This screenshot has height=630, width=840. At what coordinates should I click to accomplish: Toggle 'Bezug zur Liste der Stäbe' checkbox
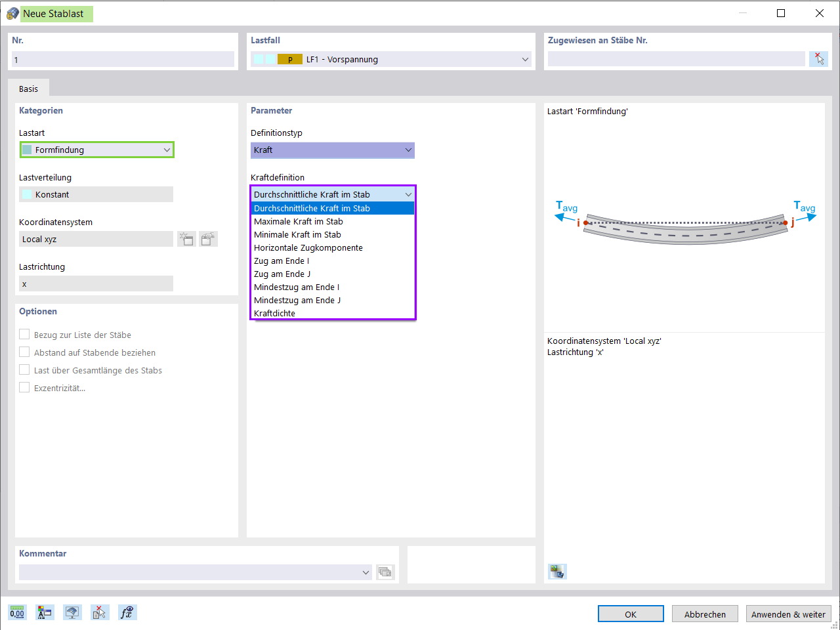(x=24, y=334)
